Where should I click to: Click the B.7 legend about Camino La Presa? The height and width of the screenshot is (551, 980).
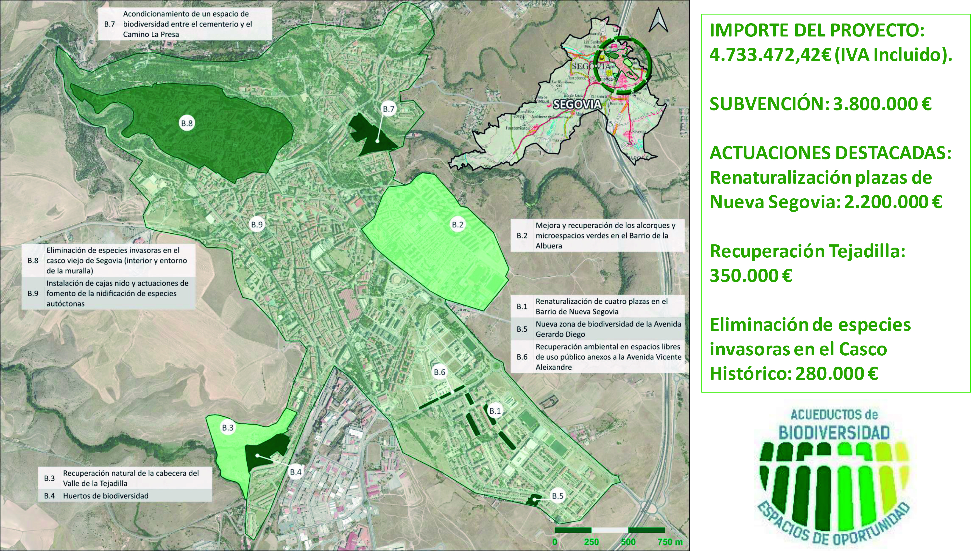(186, 24)
